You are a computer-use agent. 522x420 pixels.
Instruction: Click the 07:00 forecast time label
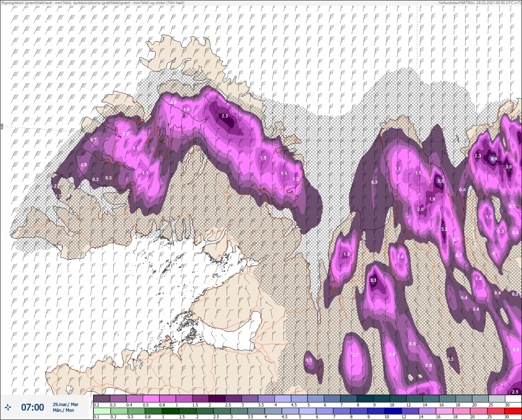(33, 407)
